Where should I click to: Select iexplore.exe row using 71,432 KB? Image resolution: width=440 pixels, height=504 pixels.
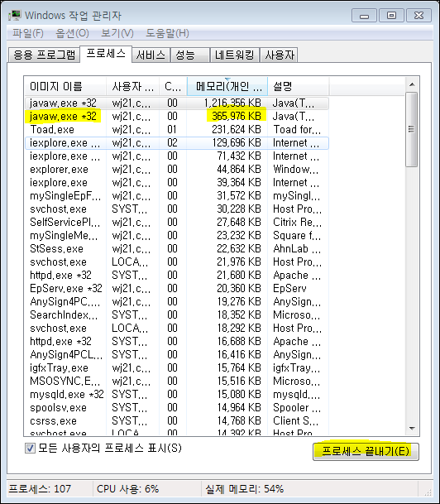[177, 156]
